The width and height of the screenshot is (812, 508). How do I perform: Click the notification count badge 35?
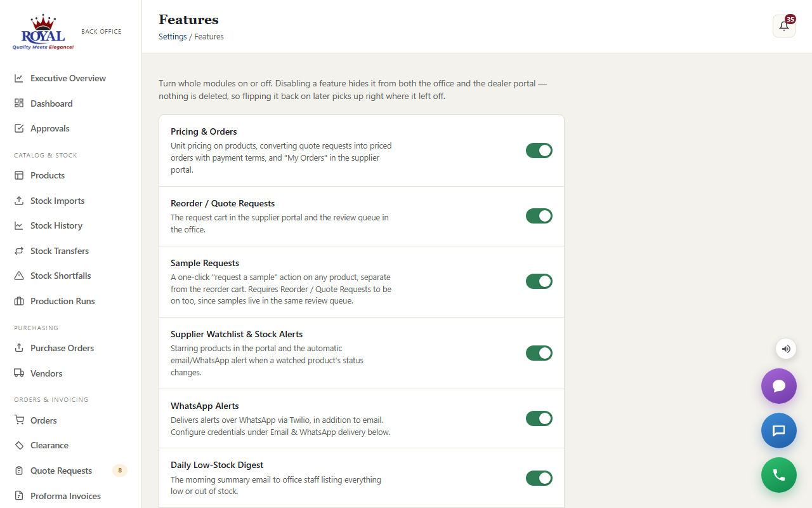pyautogui.click(x=790, y=19)
